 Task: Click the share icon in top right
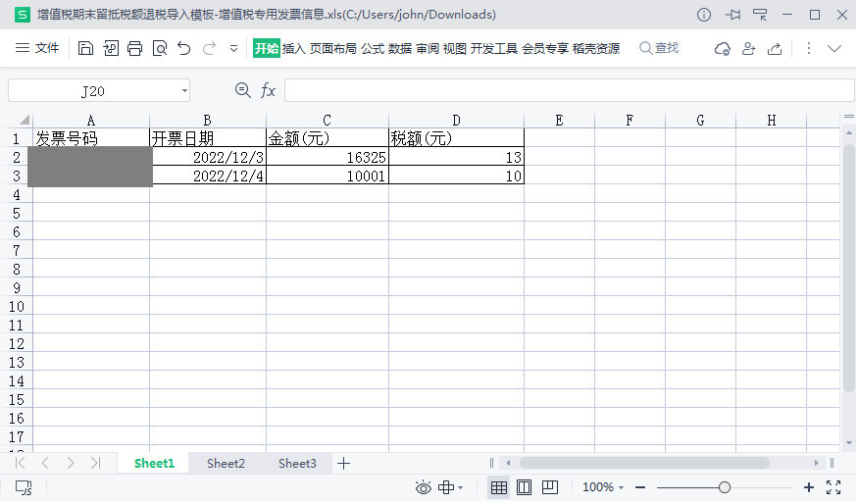coord(776,48)
